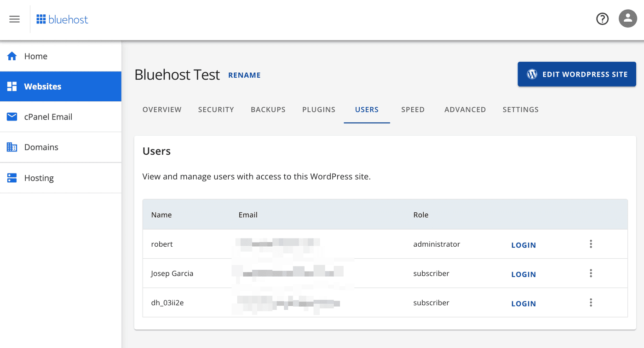
Task: Open more options for user dh_03ii2e
Action: point(591,302)
